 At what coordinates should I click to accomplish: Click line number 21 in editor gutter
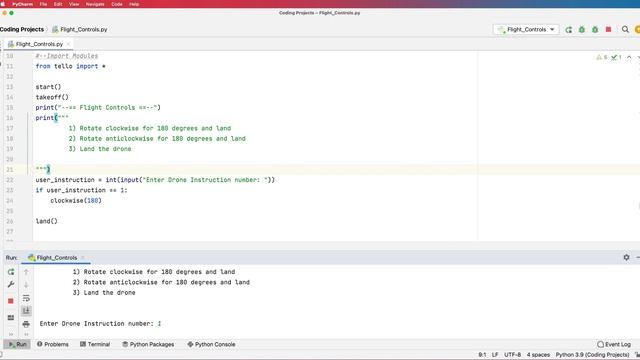click(x=10, y=170)
